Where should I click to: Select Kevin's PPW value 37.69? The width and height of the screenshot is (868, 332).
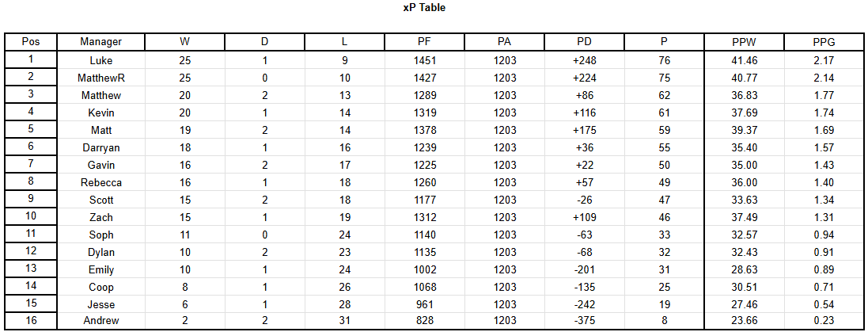tap(745, 113)
